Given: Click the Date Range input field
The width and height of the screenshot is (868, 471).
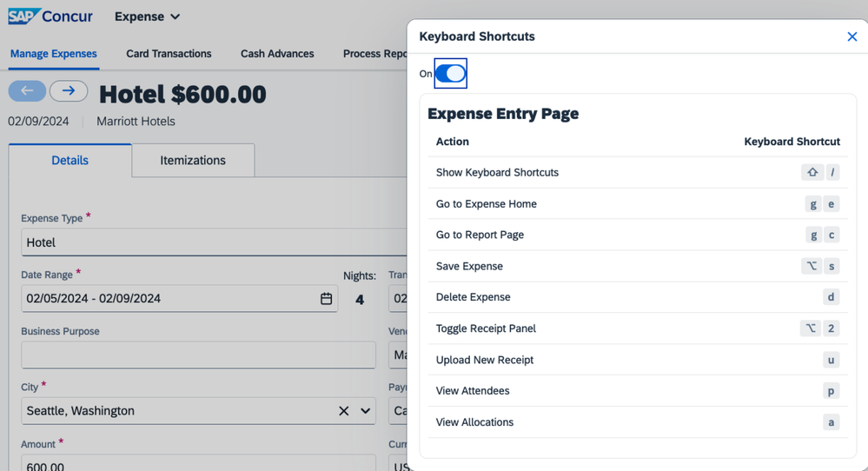Looking at the screenshot, I should point(179,299).
